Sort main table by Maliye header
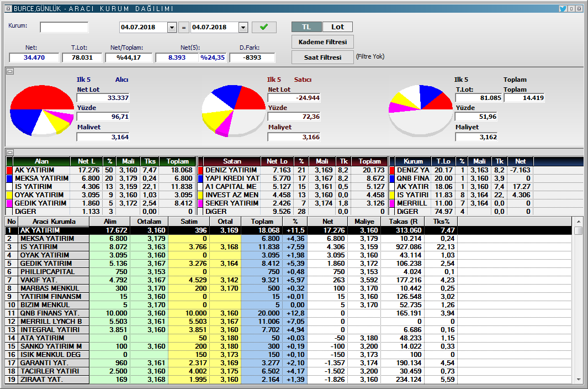 click(x=364, y=222)
